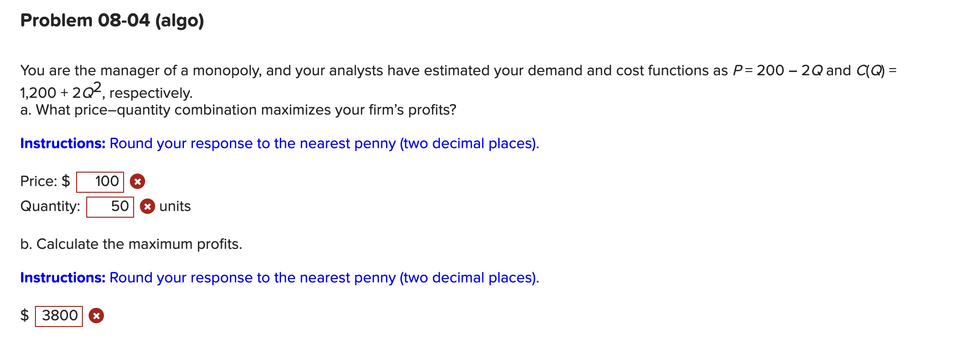Select the maximum profits field showing 3800
Screen dimensions: 980x351
(59, 316)
